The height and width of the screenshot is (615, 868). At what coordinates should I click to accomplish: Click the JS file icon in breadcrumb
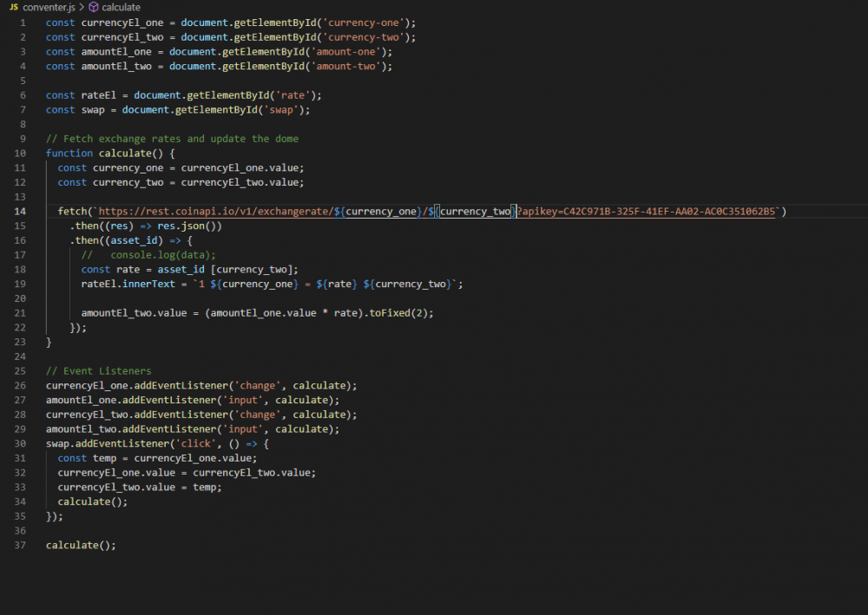14,7
